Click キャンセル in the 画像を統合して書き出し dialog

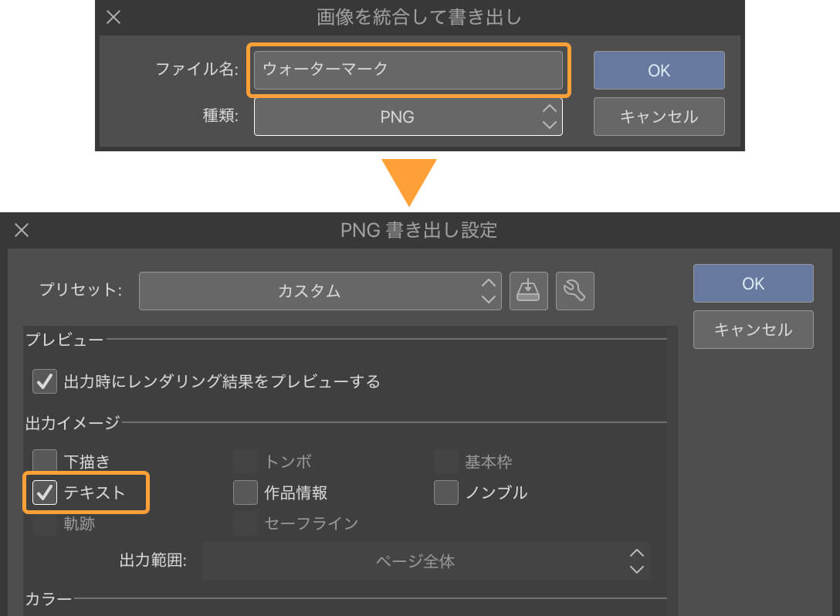point(659,117)
